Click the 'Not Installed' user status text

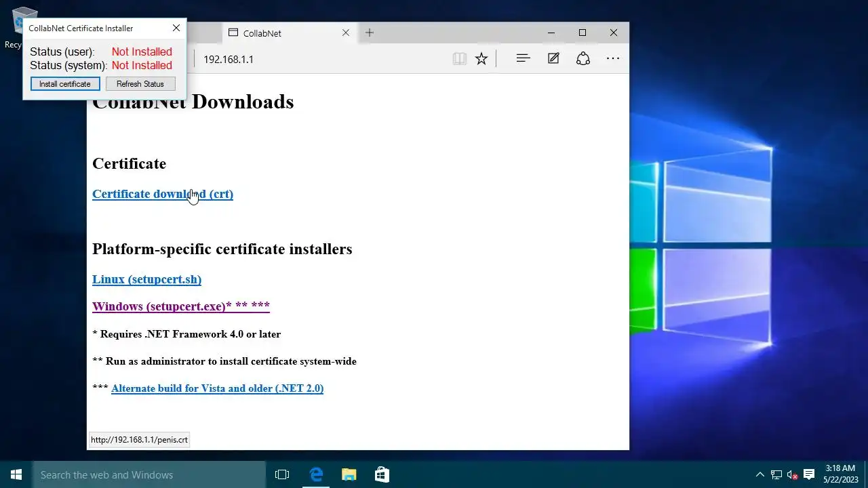[x=142, y=52]
